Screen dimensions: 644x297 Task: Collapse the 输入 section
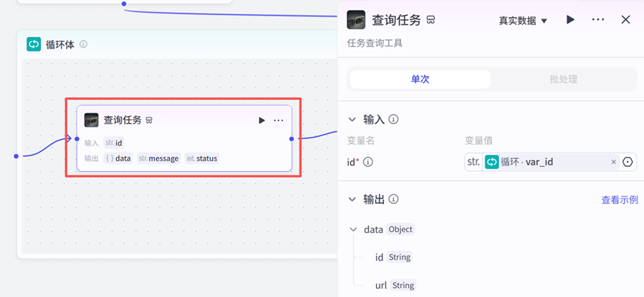(x=352, y=120)
